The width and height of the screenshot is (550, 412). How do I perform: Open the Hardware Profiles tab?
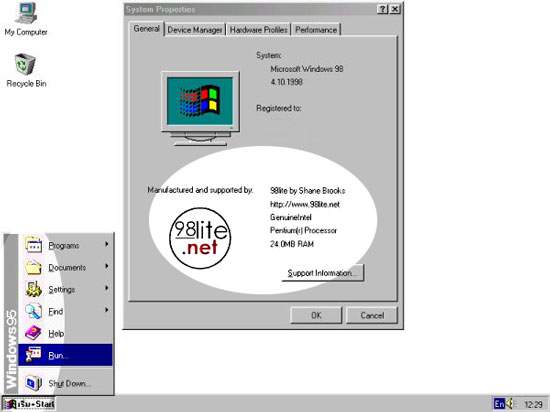click(x=259, y=30)
